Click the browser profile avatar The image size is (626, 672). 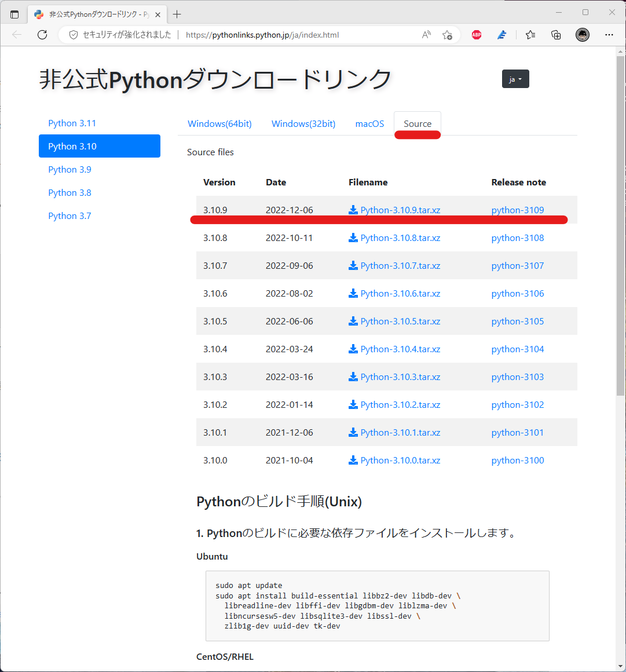point(582,34)
